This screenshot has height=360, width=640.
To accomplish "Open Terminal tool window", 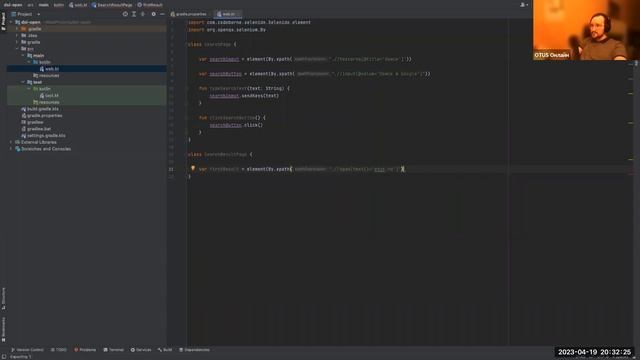I will tap(113, 350).
